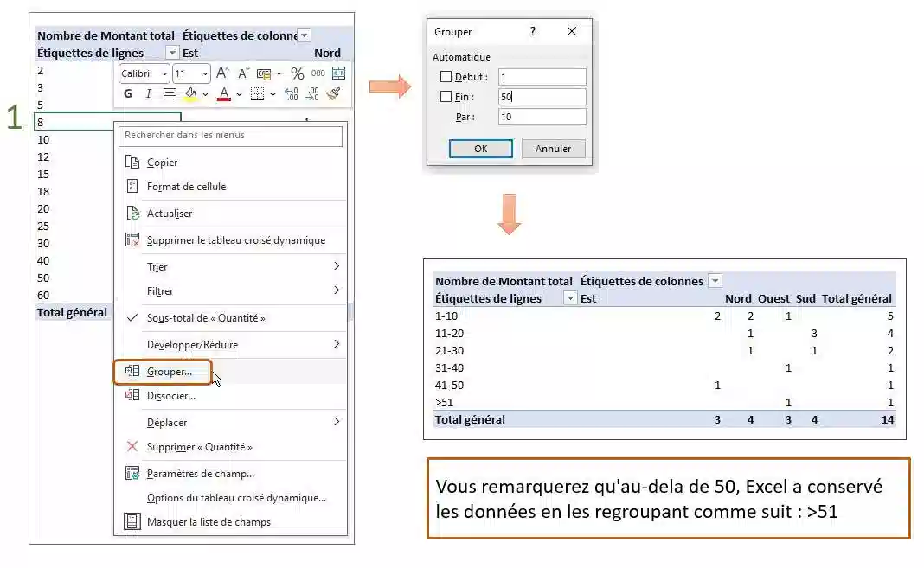Screen dimensions: 924x568
Task: Toggle the Début checkbox
Action: click(x=446, y=77)
